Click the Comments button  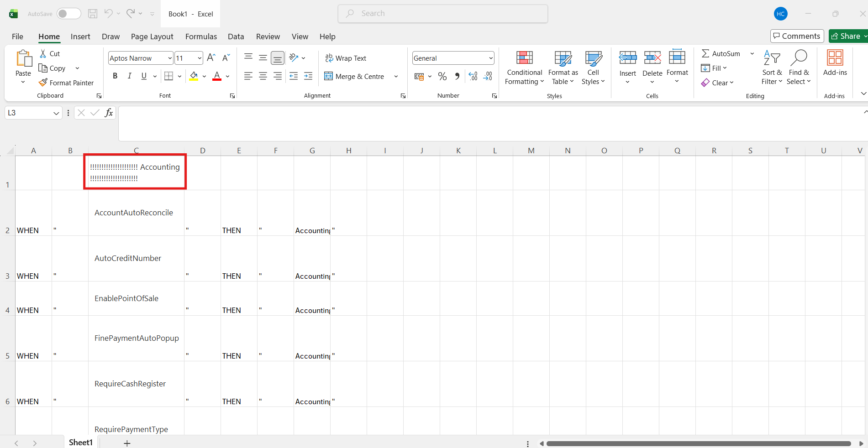click(x=797, y=36)
